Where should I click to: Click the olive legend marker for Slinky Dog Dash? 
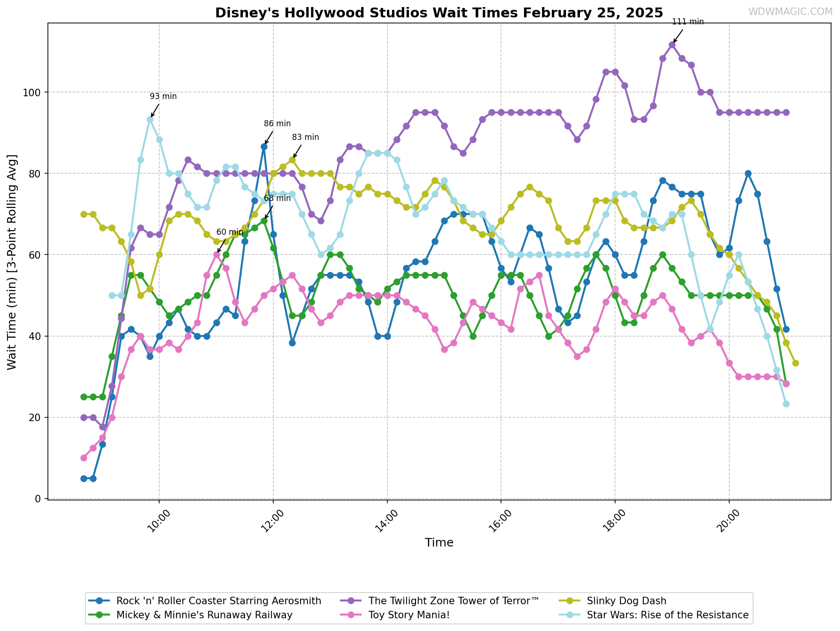569,601
